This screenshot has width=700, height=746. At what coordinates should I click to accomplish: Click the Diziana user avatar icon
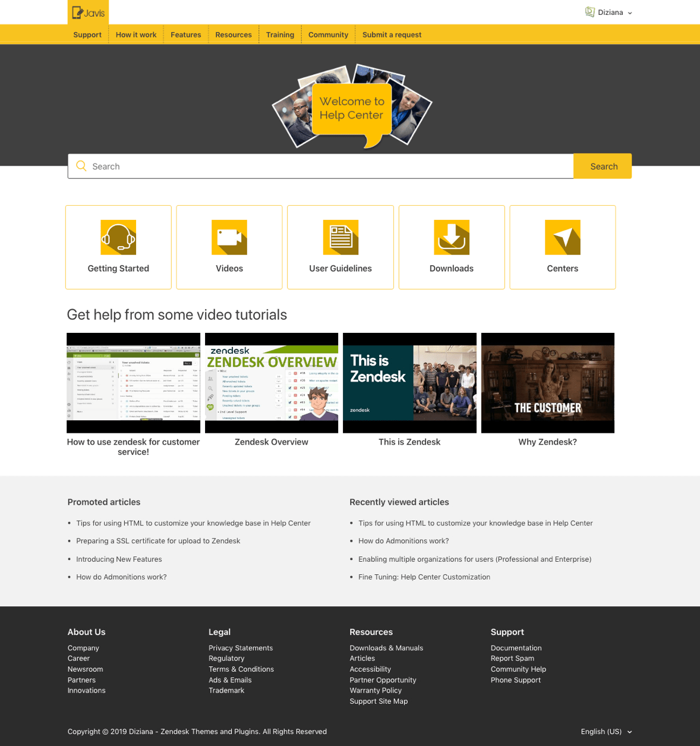coord(589,12)
